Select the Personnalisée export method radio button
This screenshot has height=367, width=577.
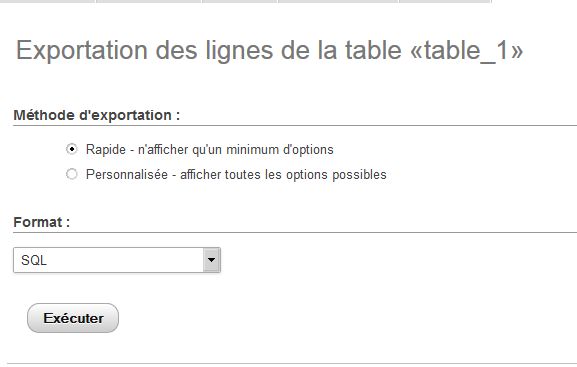coord(72,174)
